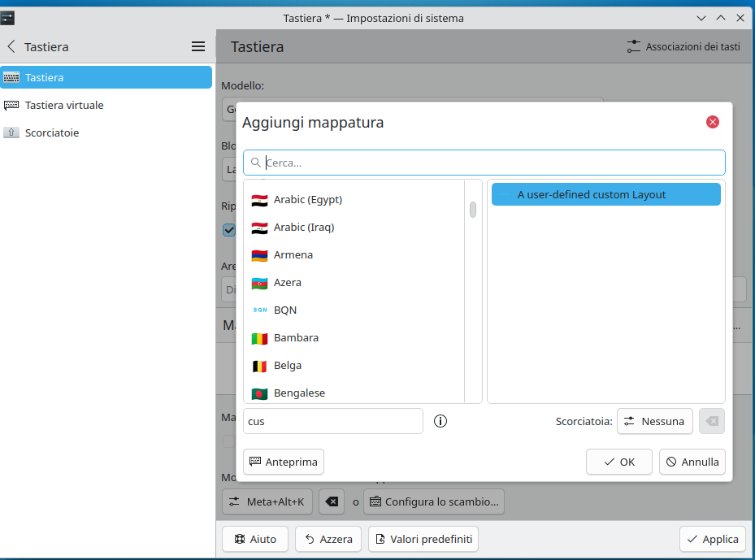Image resolution: width=755 pixels, height=560 pixels.
Task: Open Scorciatoie in sidebar
Action: coord(106,132)
